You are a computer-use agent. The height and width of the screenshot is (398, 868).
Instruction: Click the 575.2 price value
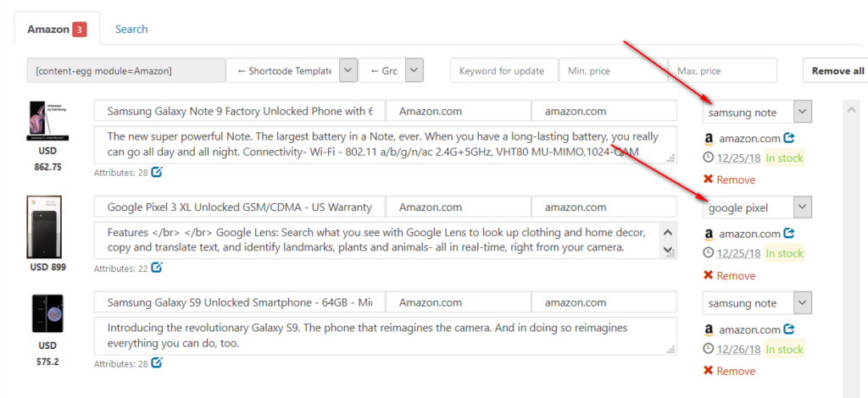click(47, 362)
